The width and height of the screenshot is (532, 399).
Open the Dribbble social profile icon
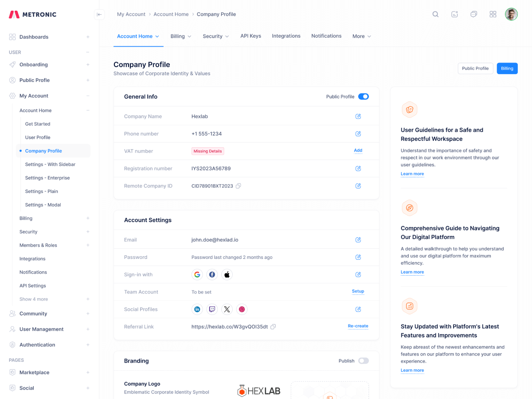click(242, 309)
